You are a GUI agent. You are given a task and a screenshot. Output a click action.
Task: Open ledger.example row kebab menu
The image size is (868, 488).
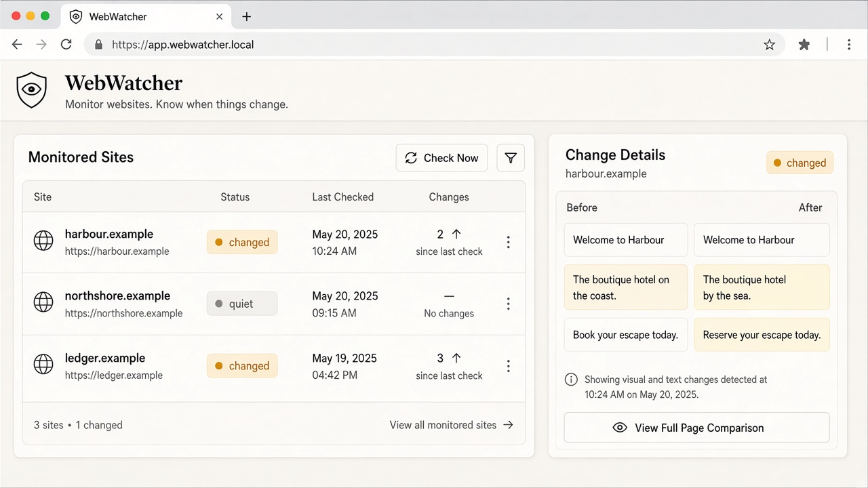tap(508, 366)
